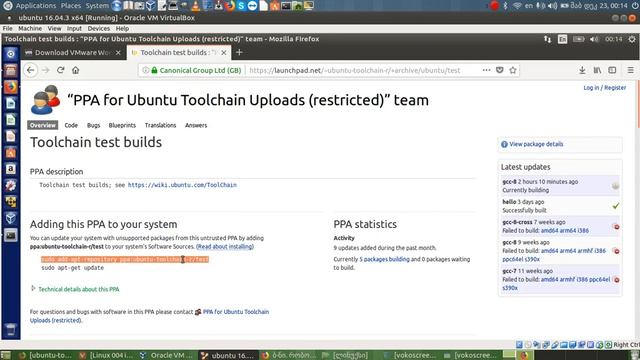Reload the Launchpad page
Screen dimensions: 640x360
pyautogui.click(x=60, y=70)
